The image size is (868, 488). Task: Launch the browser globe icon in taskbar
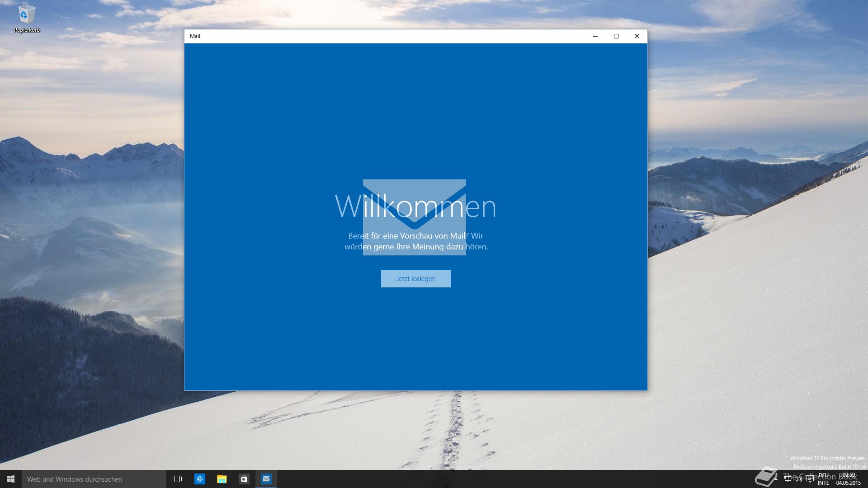tap(199, 479)
